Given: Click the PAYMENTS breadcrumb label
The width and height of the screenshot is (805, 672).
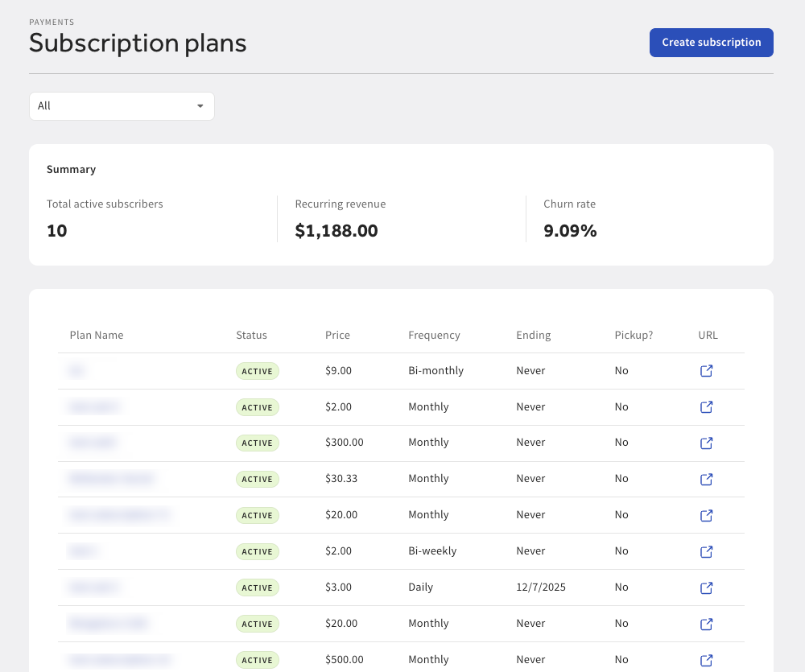Looking at the screenshot, I should (x=52, y=22).
